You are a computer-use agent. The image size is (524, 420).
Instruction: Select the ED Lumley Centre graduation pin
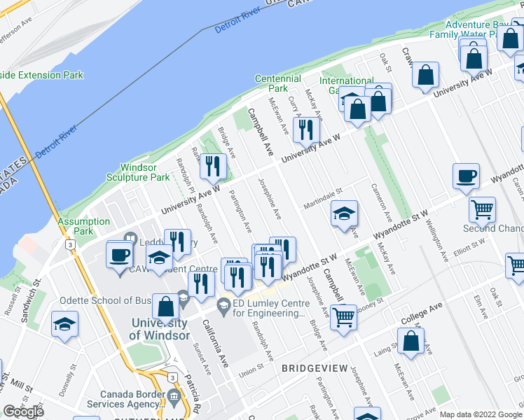223,306
